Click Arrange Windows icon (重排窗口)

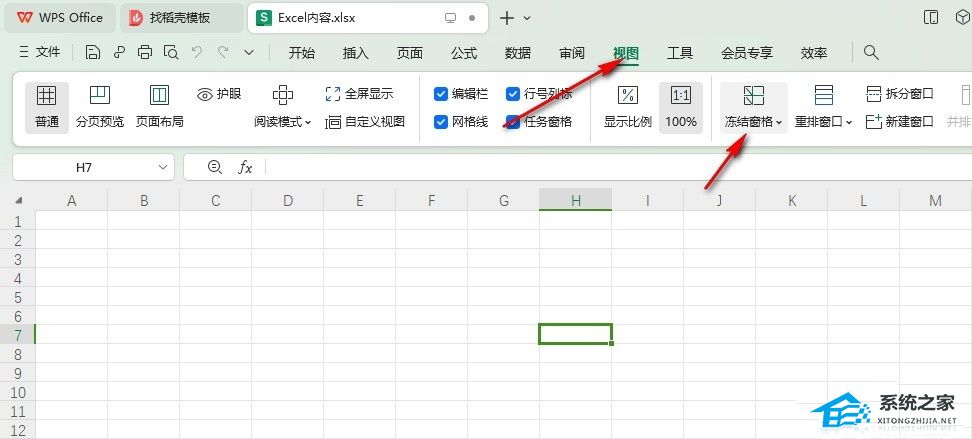pos(823,95)
